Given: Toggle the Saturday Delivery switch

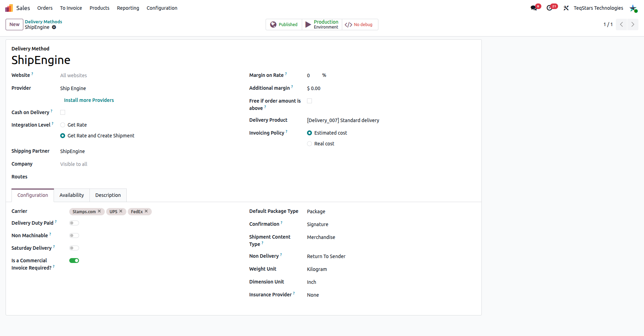Looking at the screenshot, I should pyautogui.click(x=74, y=248).
